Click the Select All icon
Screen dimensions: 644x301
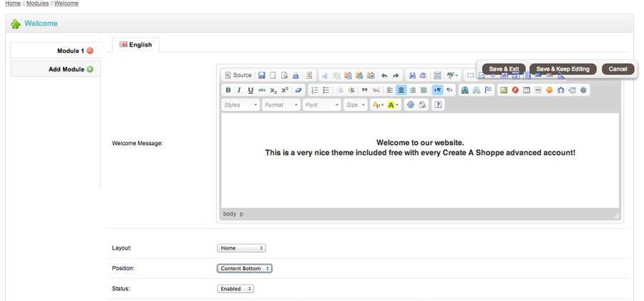click(x=437, y=76)
